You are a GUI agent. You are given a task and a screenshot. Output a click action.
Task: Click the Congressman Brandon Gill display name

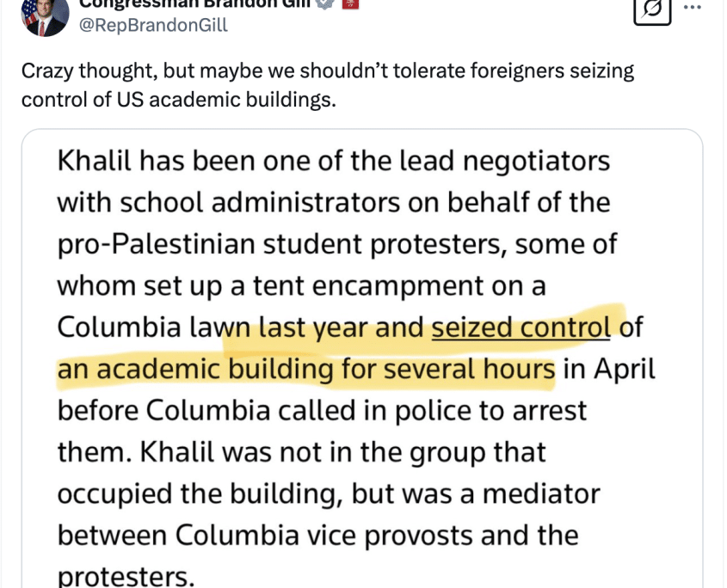[194, 3]
